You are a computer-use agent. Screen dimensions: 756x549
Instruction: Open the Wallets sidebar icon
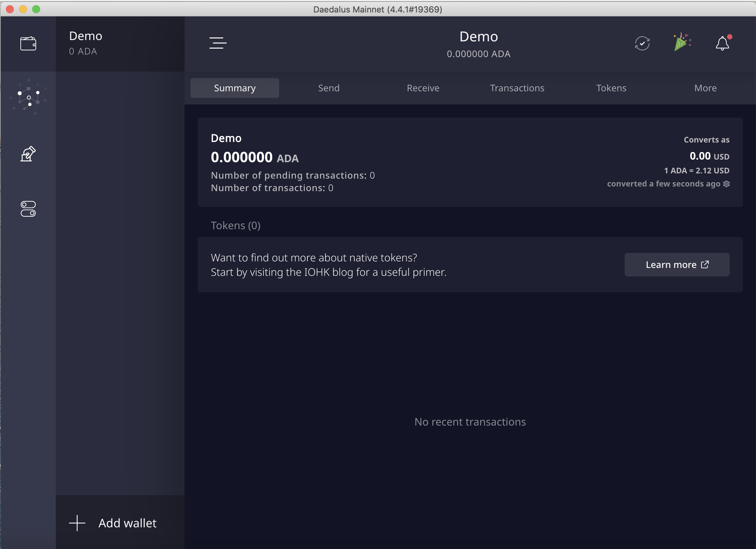pos(28,44)
